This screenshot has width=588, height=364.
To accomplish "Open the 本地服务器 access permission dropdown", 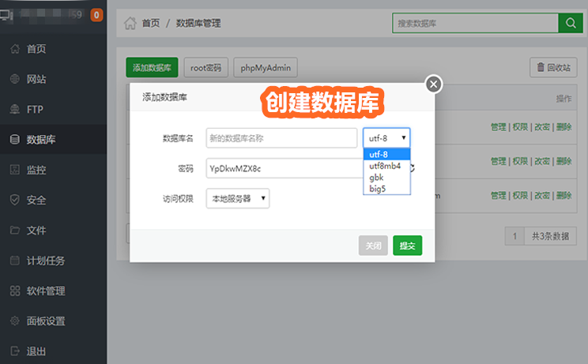I will [x=237, y=198].
